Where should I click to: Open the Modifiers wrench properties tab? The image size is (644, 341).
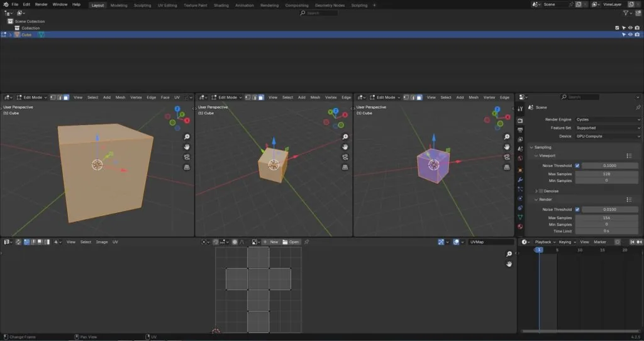point(520,180)
